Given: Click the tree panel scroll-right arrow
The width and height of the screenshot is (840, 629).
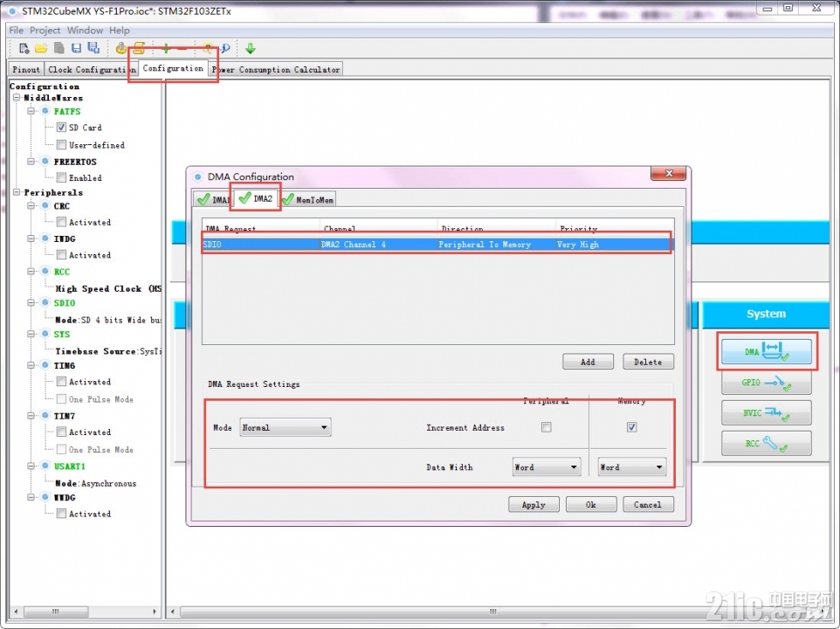Looking at the screenshot, I should [x=155, y=612].
